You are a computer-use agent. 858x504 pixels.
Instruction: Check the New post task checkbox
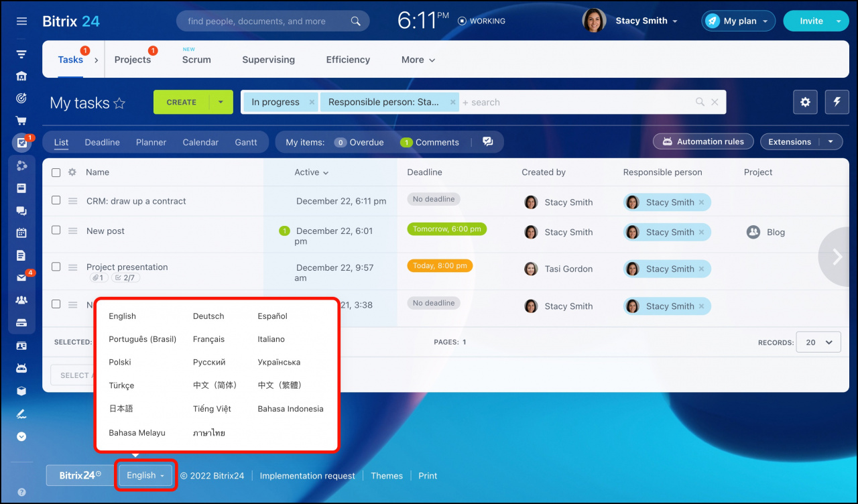(56, 230)
